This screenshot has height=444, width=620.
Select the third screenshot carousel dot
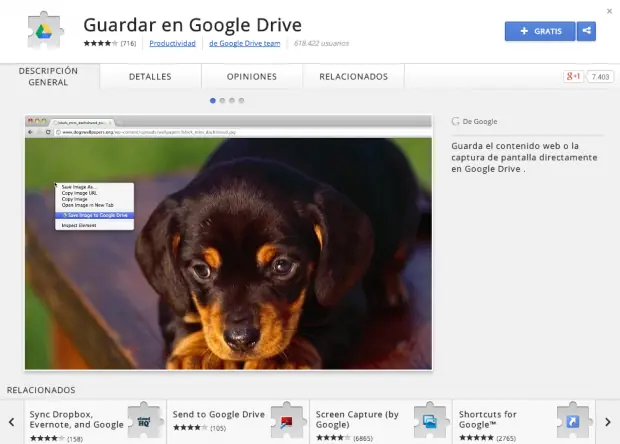pyautogui.click(x=232, y=100)
